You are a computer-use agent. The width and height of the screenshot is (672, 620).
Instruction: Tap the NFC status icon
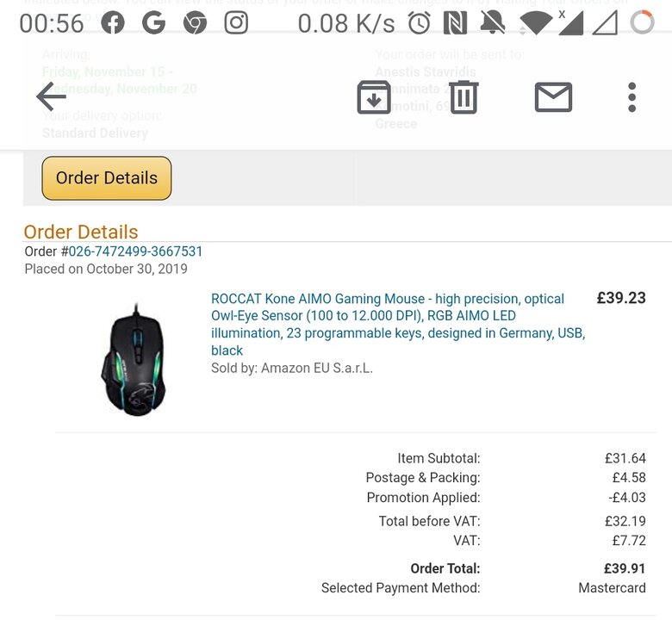click(x=456, y=23)
